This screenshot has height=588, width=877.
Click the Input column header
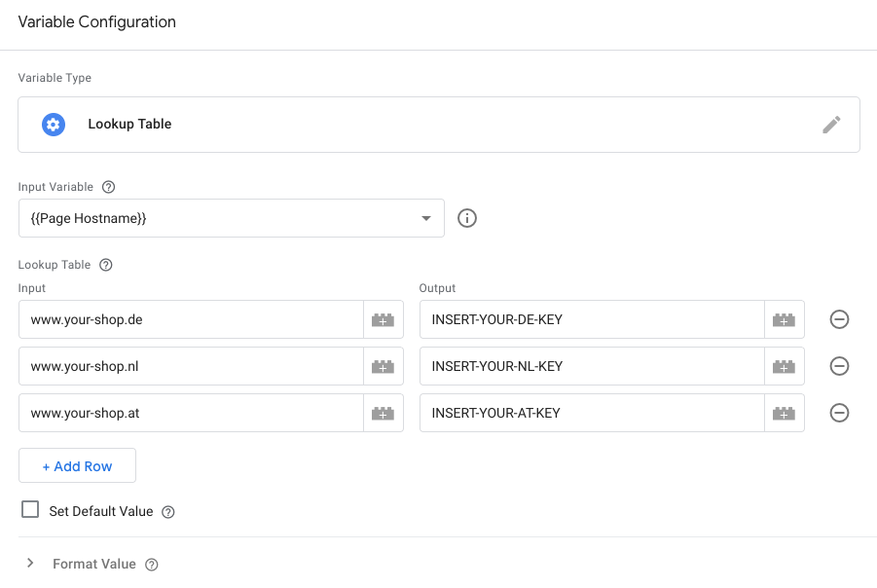32,288
